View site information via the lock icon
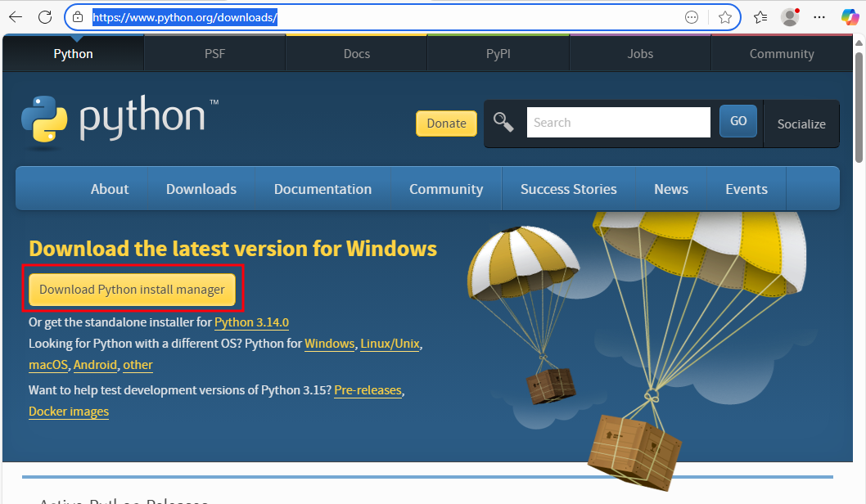866x504 pixels. (x=78, y=17)
